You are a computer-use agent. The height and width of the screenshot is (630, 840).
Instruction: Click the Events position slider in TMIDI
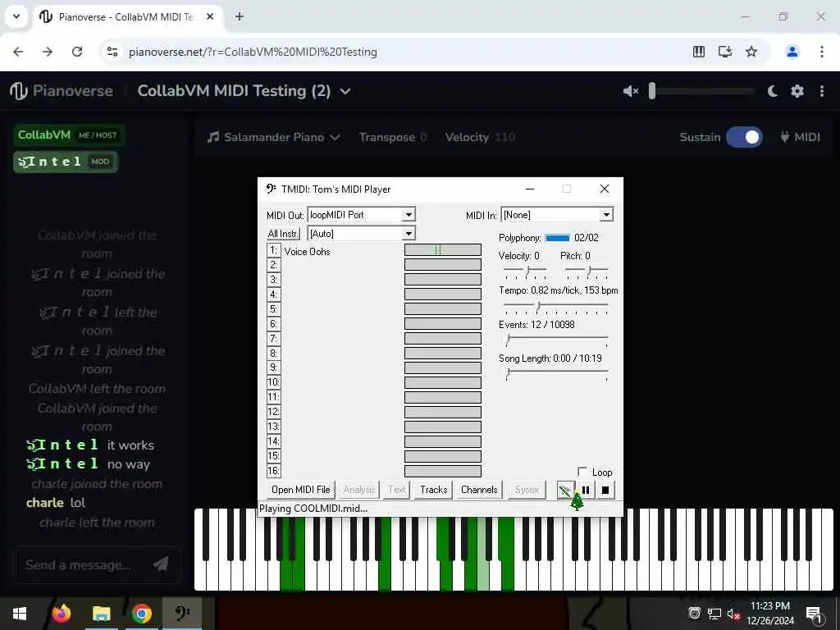(557, 340)
